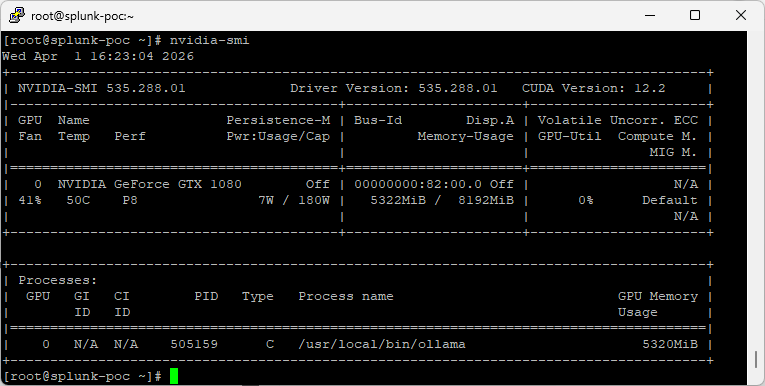Image resolution: width=765 pixels, height=386 pixels.
Task: Click the process type C
Action: tap(270, 344)
